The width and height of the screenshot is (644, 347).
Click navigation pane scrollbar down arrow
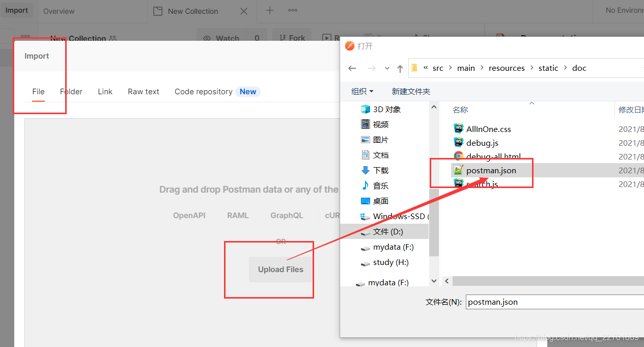point(434,281)
